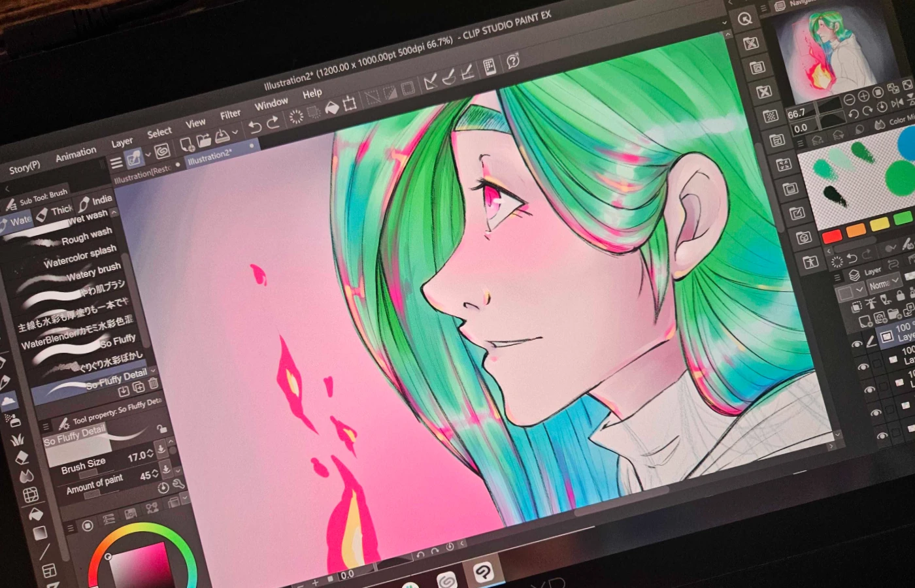Pick the red swatch in Color Mixing

[831, 236]
